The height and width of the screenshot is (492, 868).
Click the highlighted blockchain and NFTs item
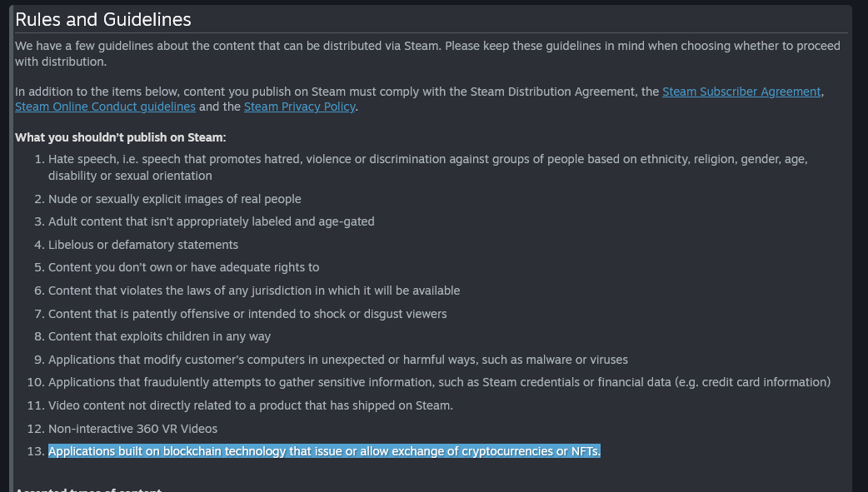click(324, 451)
